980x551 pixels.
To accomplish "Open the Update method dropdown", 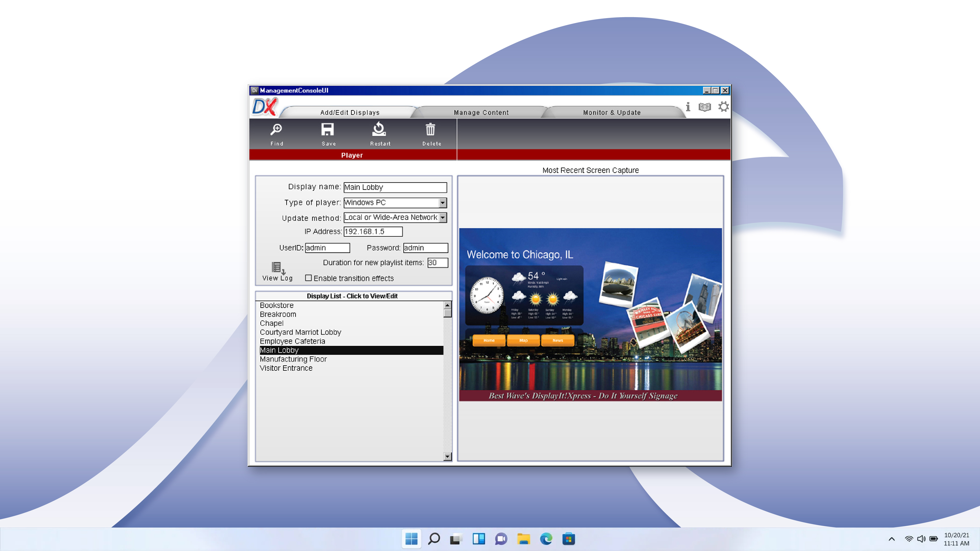I will pyautogui.click(x=442, y=217).
